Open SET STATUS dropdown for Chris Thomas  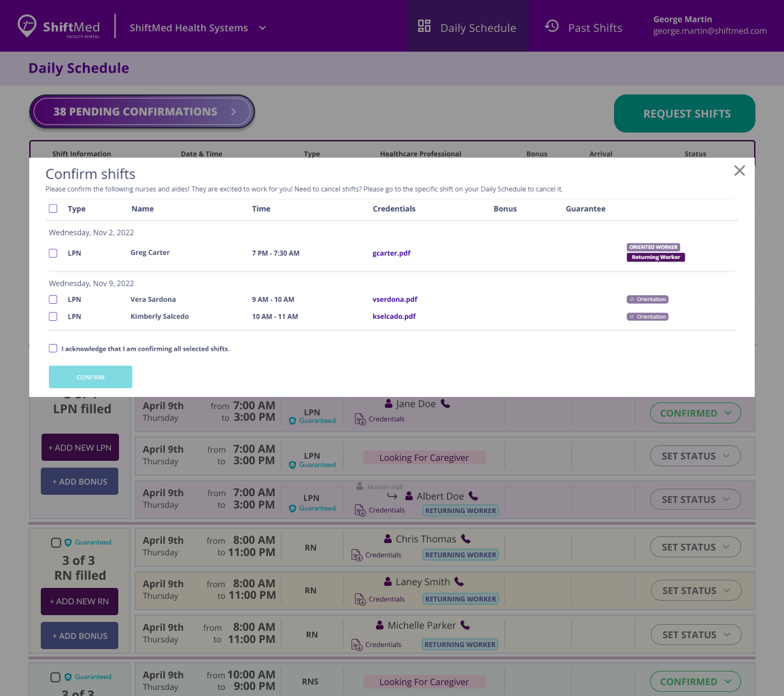[695, 547]
